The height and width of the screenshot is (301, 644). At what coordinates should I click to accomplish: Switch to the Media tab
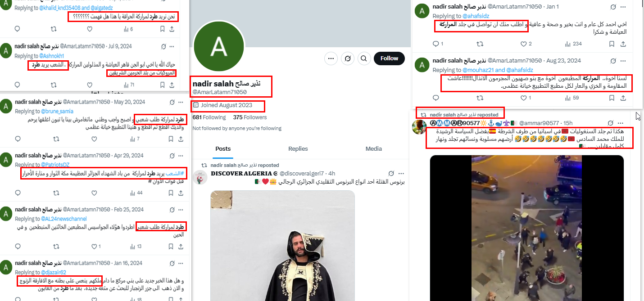373,149
